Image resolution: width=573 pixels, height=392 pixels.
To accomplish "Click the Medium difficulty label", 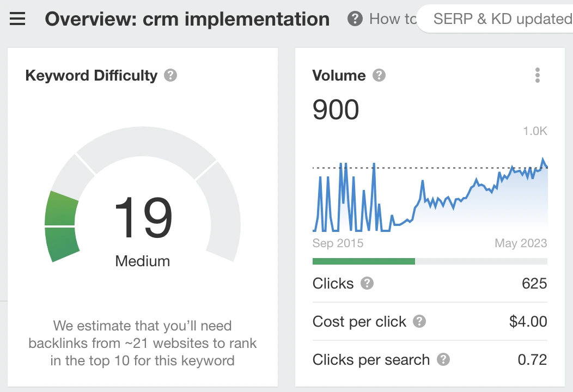I will (x=143, y=261).
